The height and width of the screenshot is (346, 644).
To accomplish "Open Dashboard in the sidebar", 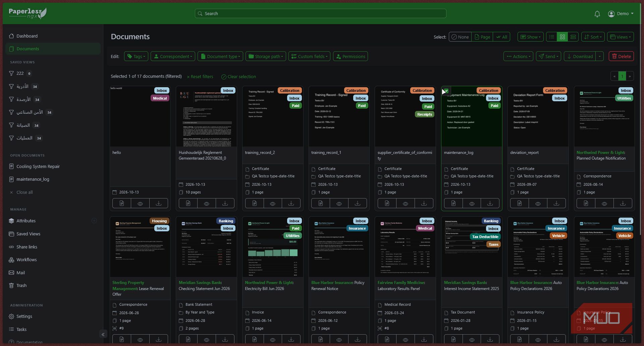I will coord(53,36).
